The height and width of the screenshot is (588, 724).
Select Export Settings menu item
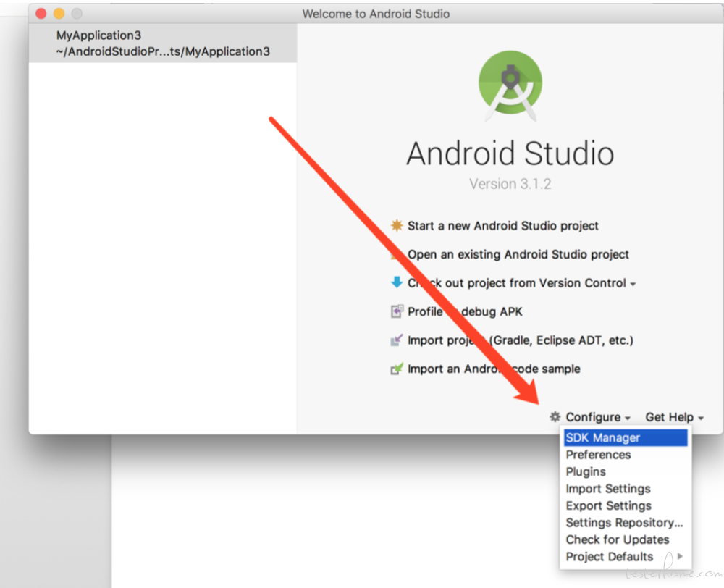coord(626,505)
